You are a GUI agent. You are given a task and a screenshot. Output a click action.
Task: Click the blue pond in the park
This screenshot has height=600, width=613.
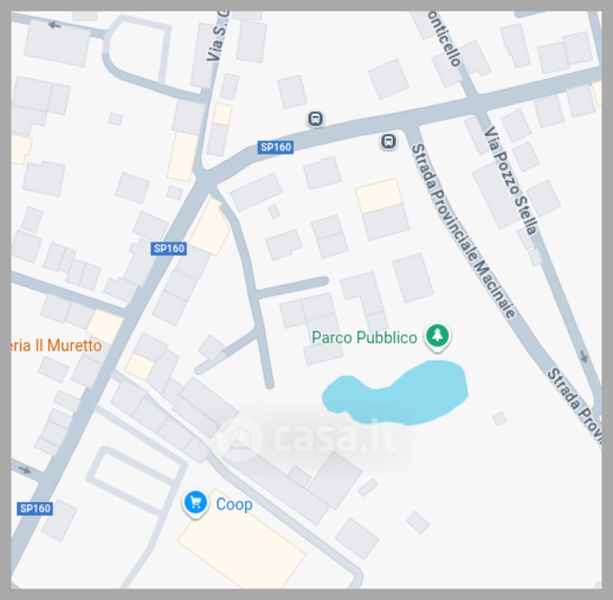[396, 393]
